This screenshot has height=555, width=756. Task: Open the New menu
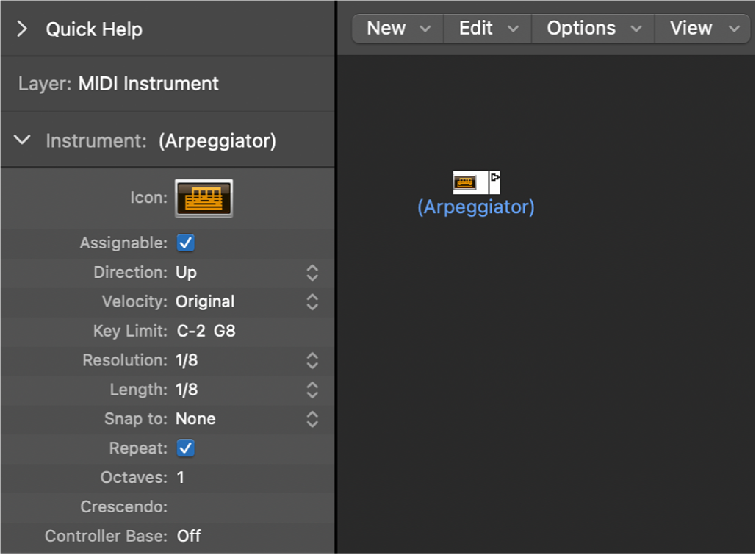tap(397, 28)
